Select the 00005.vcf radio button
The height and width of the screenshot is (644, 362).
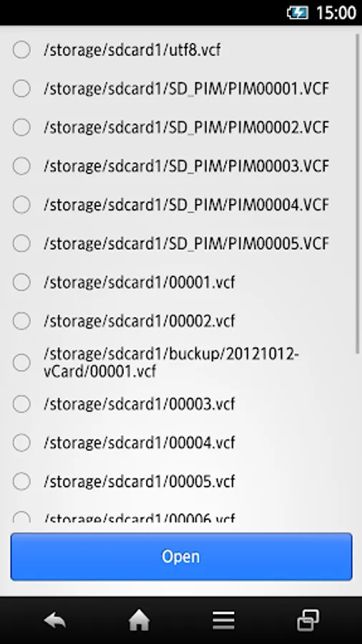(21, 482)
